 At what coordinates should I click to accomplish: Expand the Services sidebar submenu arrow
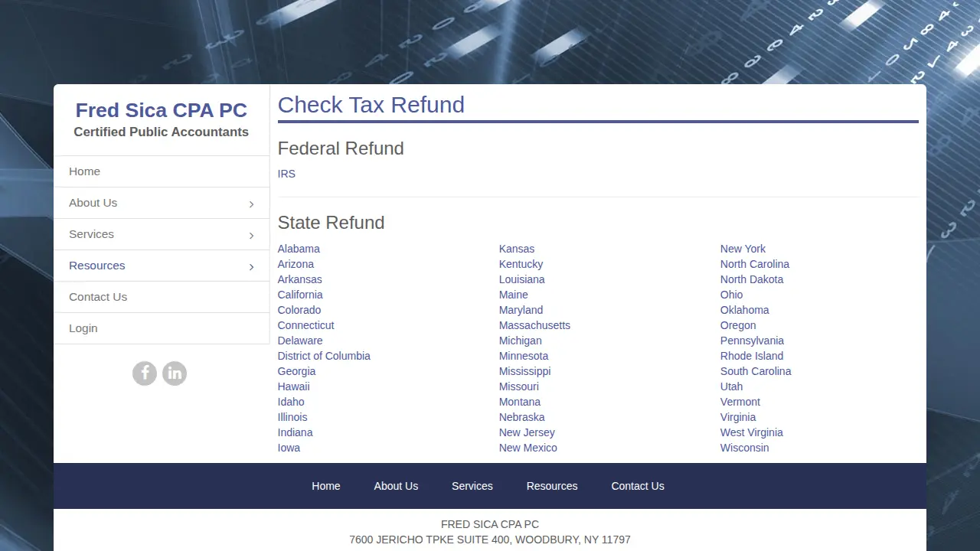(251, 236)
